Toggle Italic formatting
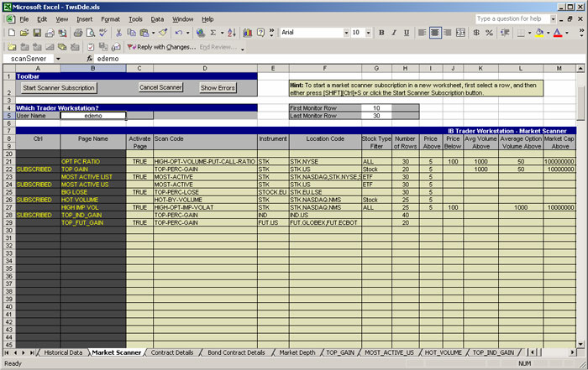This screenshot has height=370, width=588. [394, 33]
